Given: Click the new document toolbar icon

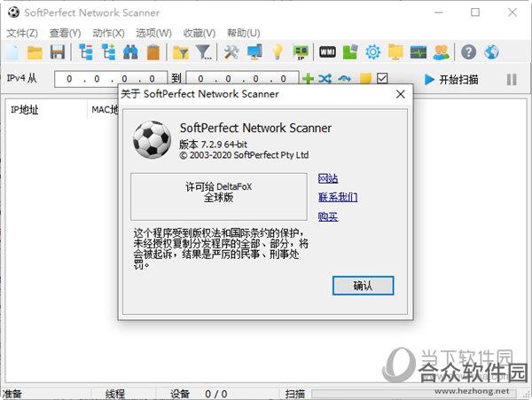Looking at the screenshot, I should click(x=13, y=52).
